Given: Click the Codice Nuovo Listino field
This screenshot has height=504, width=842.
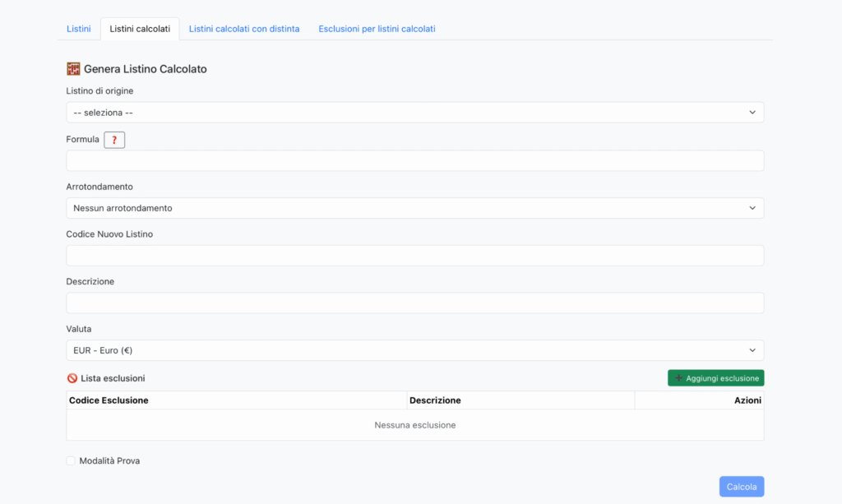Looking at the screenshot, I should (414, 256).
